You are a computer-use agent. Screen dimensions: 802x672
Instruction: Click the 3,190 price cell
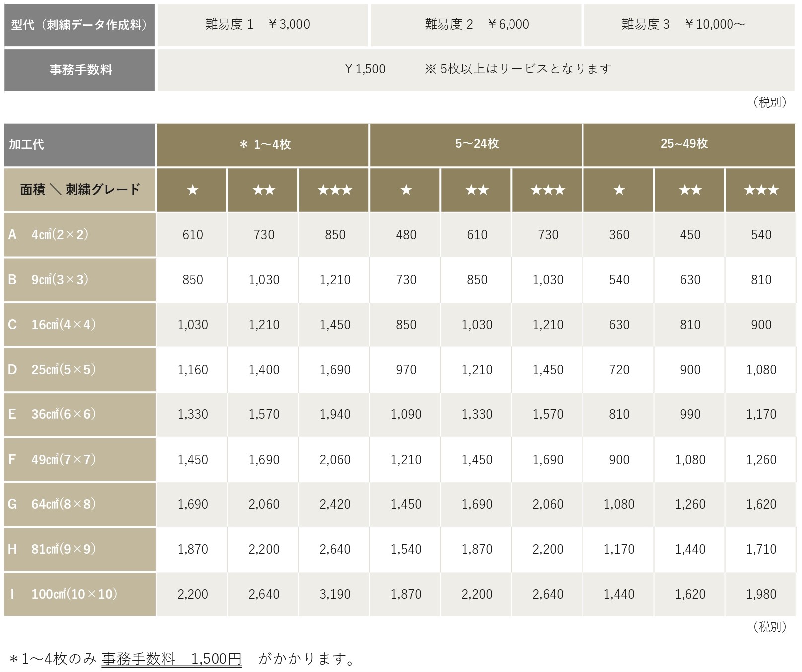pos(334,594)
